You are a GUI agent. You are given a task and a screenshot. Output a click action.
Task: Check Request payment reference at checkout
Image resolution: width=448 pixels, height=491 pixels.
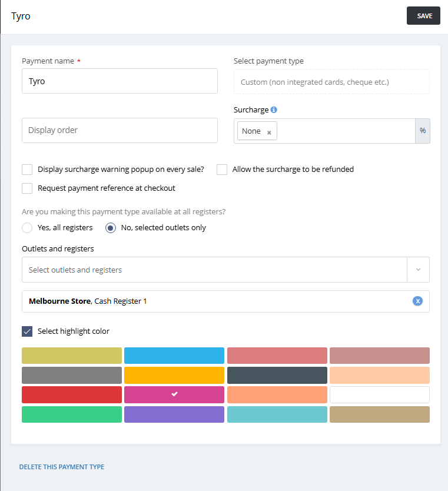[x=27, y=188]
